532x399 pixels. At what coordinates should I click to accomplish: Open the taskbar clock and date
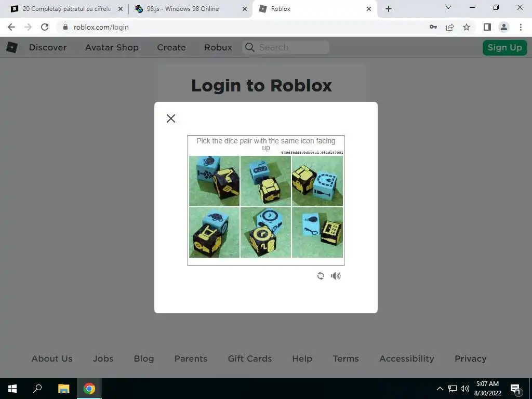[x=487, y=389]
